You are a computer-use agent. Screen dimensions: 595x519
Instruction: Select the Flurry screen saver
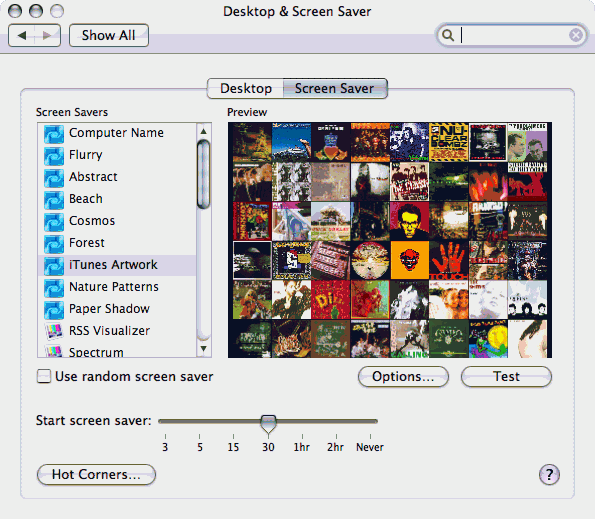(117, 156)
